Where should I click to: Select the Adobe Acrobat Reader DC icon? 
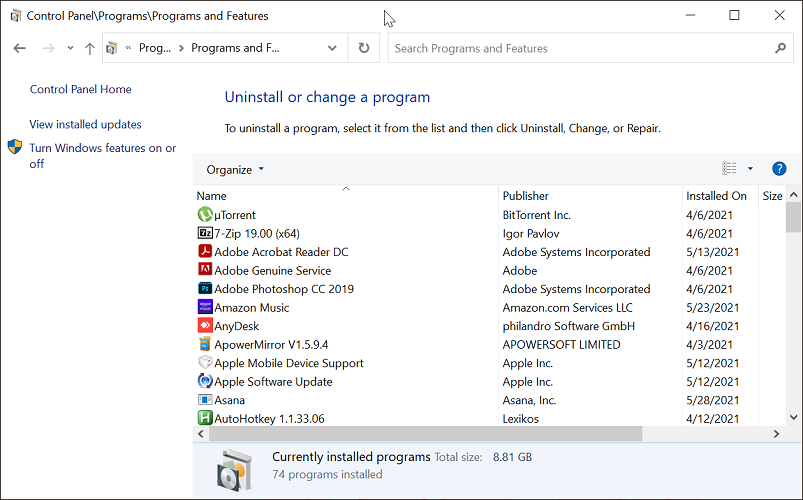pyautogui.click(x=205, y=251)
